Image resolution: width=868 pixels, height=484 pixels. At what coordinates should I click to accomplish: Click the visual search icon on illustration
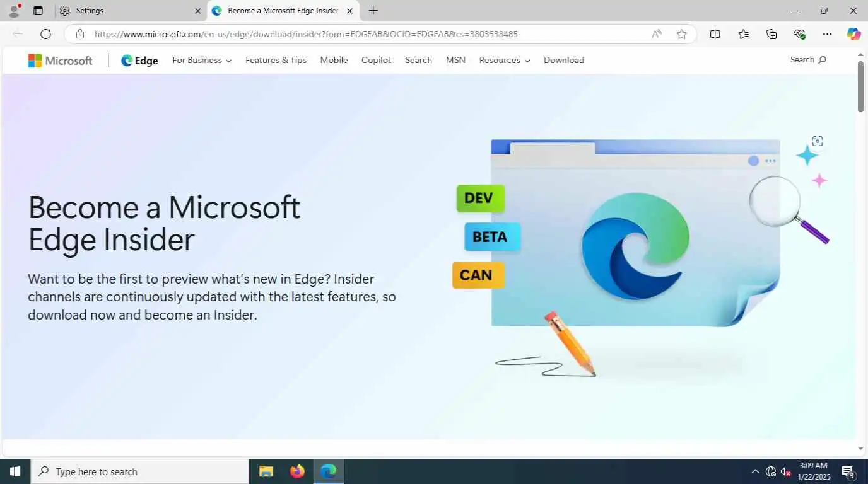click(x=818, y=141)
